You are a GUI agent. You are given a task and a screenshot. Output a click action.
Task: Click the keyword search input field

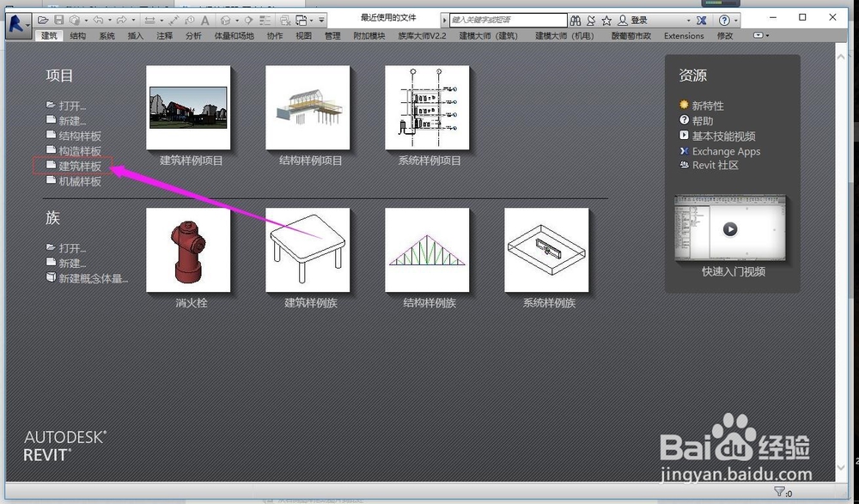509,21
